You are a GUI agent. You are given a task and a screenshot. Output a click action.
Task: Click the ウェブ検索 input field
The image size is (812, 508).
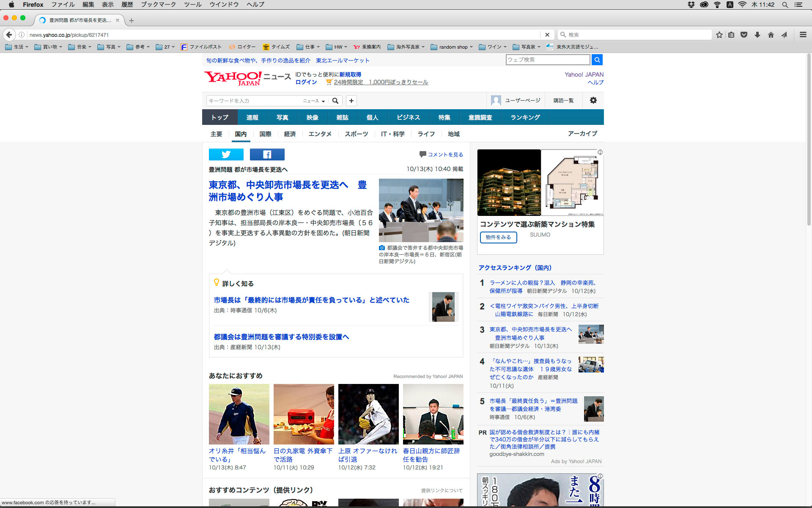click(547, 60)
